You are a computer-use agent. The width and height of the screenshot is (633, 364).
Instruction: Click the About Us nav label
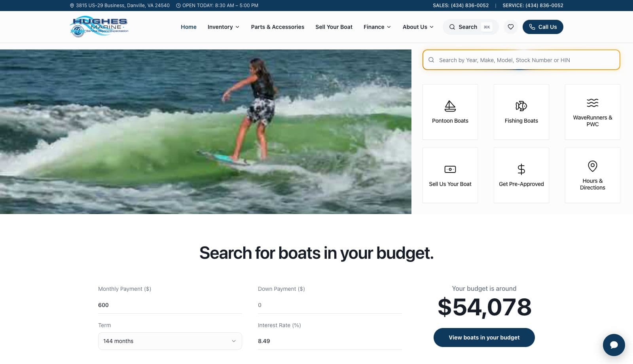coord(415,27)
